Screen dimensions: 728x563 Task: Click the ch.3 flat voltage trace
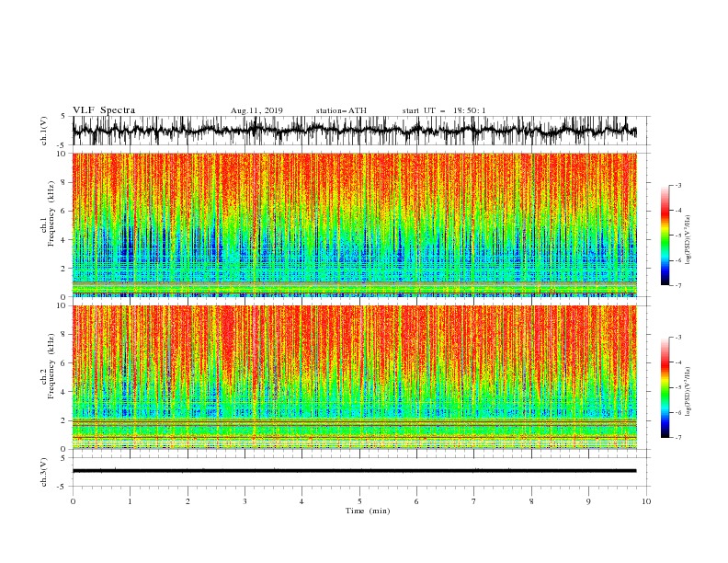pos(354,471)
